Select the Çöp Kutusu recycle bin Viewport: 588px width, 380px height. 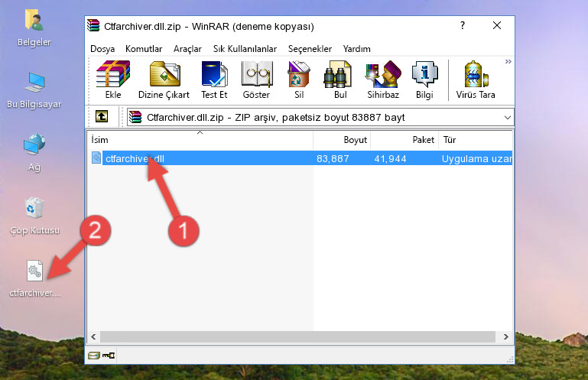click(x=34, y=216)
